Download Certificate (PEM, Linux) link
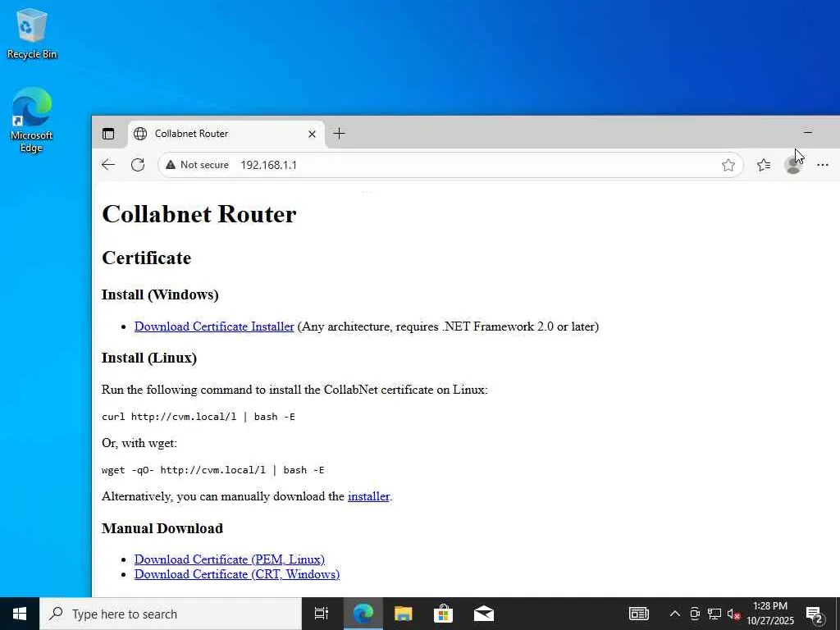Viewport: 840px width, 630px height. (x=230, y=559)
